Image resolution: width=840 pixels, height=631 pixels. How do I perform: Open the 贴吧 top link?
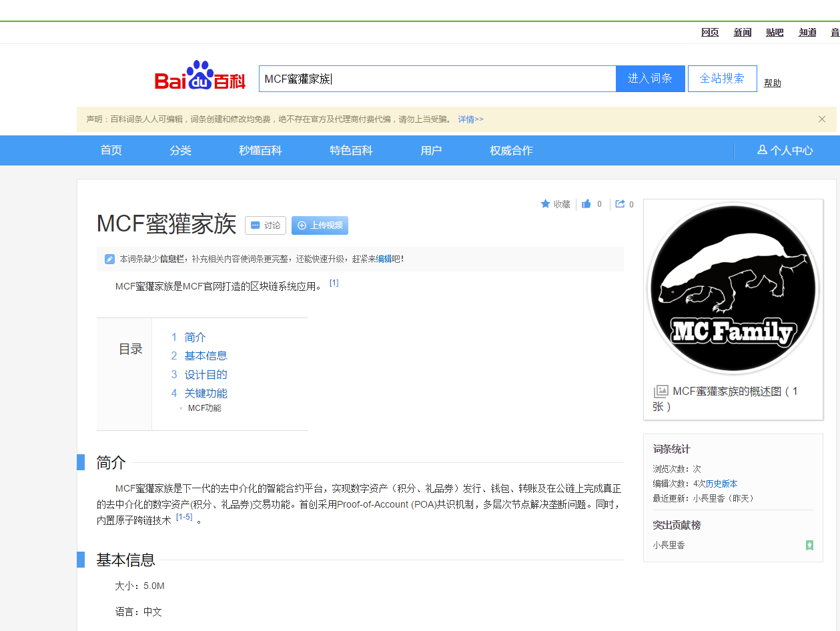pos(775,33)
